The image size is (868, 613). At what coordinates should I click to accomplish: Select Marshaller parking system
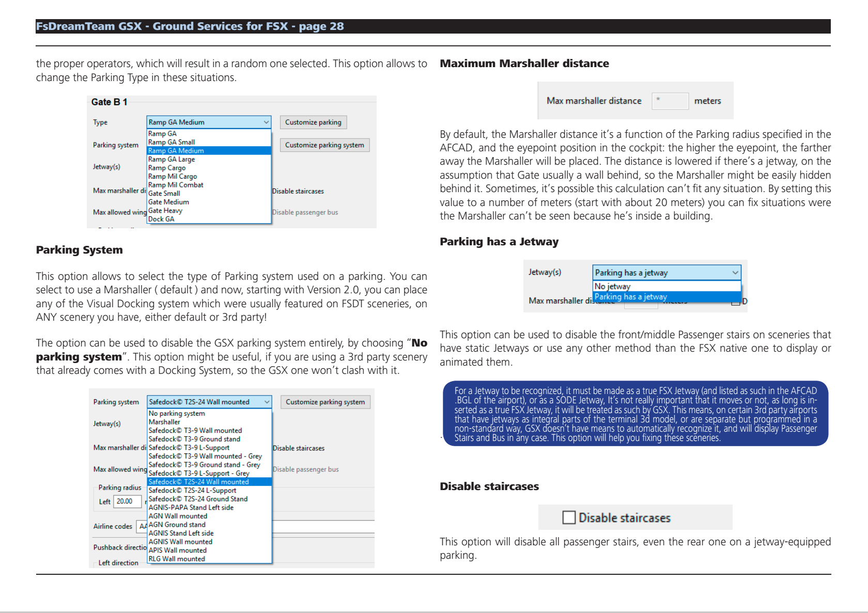[164, 422]
